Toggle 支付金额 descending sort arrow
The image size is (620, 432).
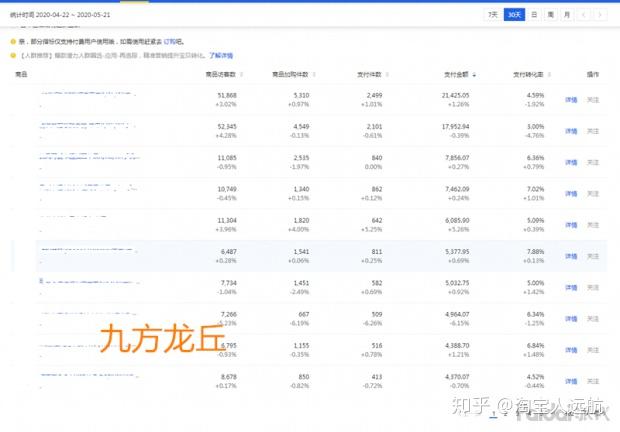(x=474, y=75)
